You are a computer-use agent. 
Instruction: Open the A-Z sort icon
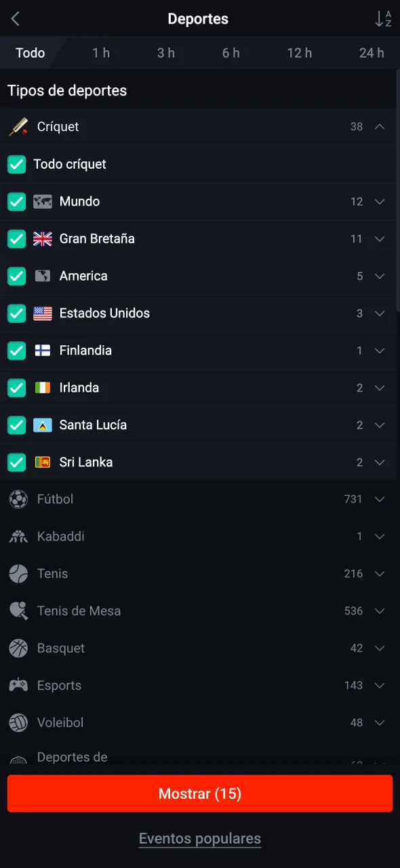[384, 19]
